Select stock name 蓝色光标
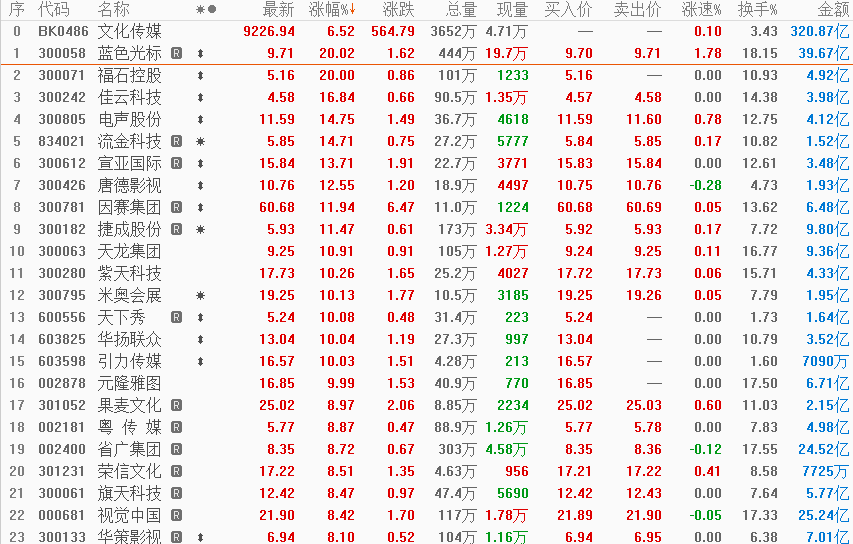 click(129, 53)
